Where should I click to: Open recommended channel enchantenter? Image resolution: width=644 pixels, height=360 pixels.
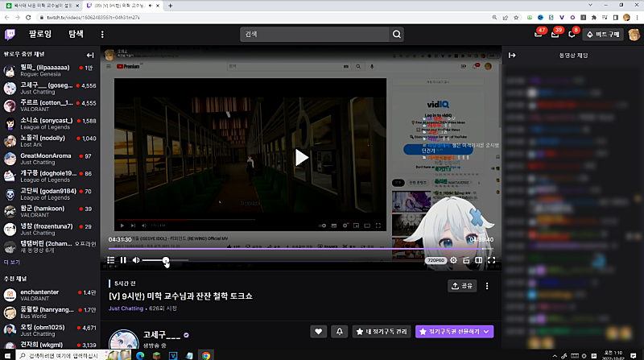[50, 295]
